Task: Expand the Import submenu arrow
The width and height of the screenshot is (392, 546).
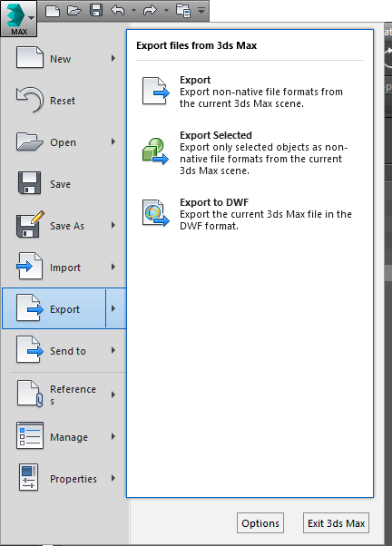Action: click(x=113, y=267)
